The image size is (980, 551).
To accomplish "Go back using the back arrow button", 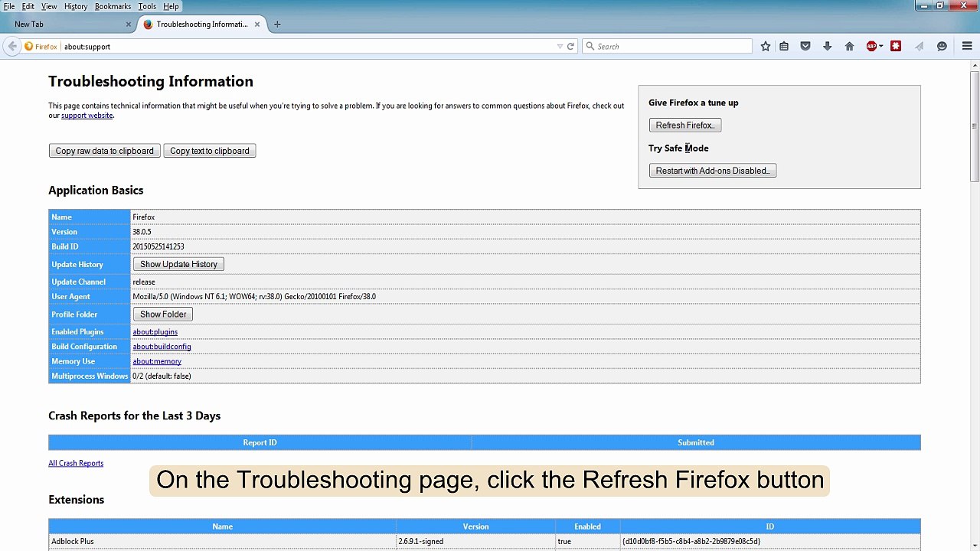I will click(x=12, y=47).
